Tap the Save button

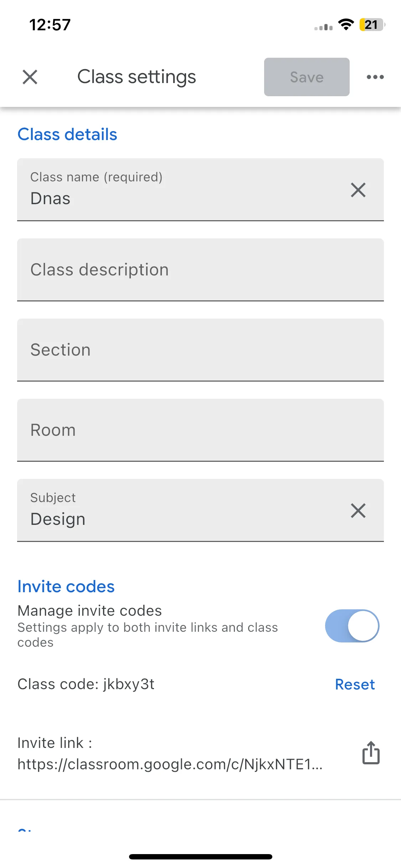click(x=307, y=77)
